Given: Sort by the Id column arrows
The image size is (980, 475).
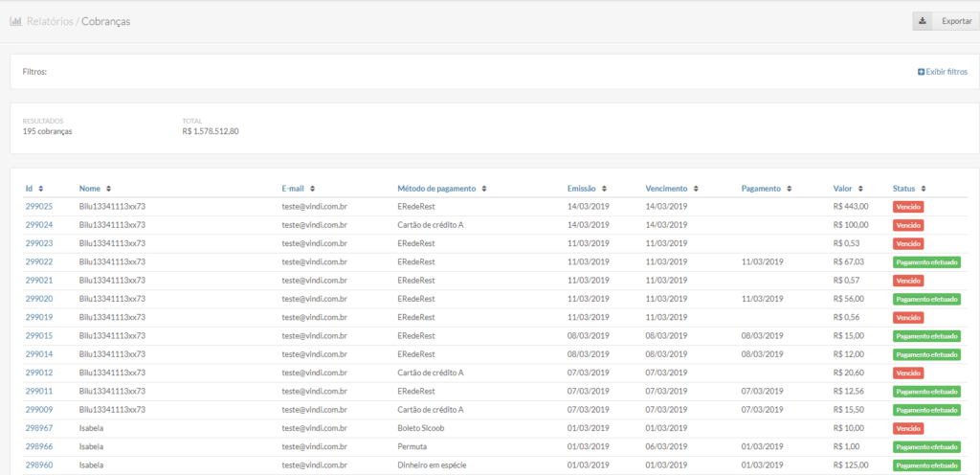Looking at the screenshot, I should [x=40, y=188].
